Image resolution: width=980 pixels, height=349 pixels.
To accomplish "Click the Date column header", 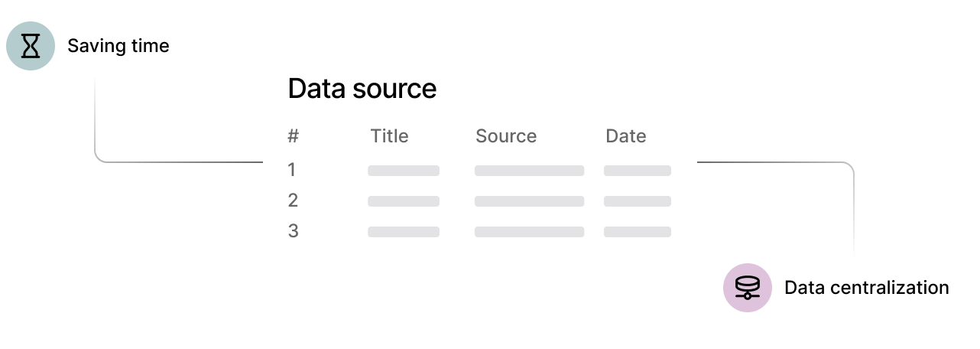I will pyautogui.click(x=625, y=136).
